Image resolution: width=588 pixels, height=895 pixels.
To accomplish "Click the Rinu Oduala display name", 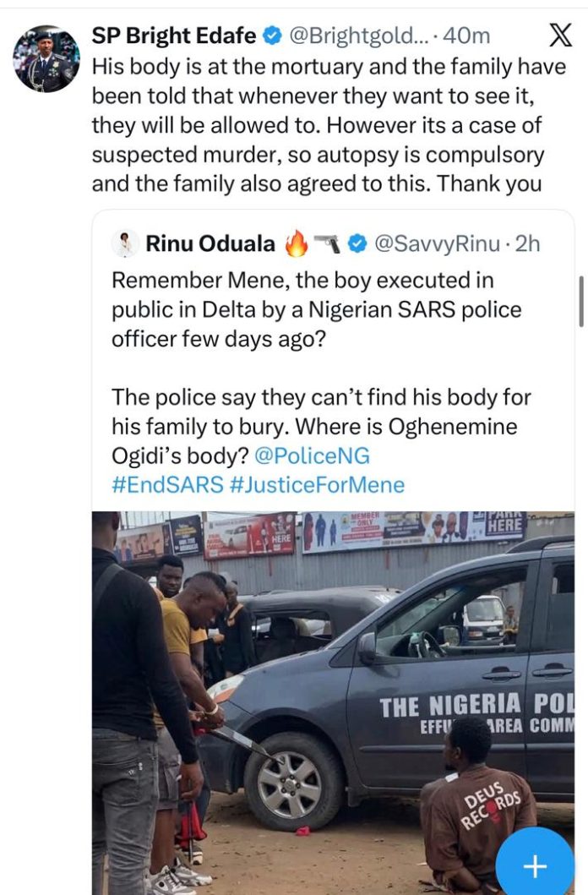I will pyautogui.click(x=210, y=243).
